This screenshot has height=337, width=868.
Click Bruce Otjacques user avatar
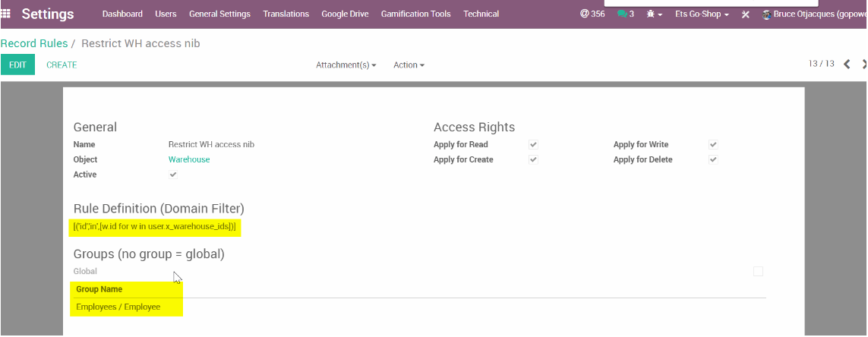[x=765, y=14]
